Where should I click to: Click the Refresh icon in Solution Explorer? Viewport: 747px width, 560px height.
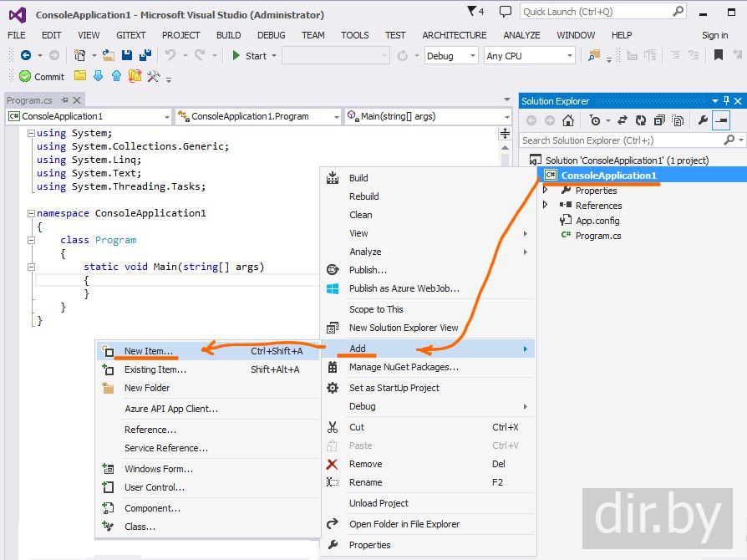pos(640,120)
